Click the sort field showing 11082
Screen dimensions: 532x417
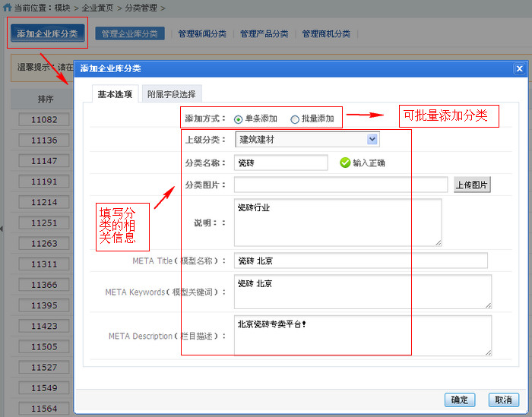(44, 120)
